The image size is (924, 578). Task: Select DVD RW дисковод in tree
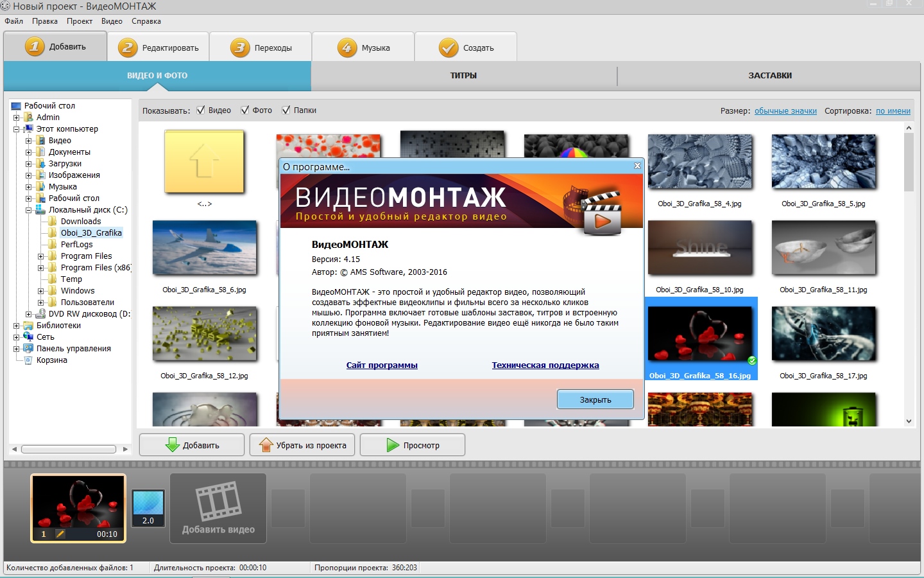click(x=89, y=314)
